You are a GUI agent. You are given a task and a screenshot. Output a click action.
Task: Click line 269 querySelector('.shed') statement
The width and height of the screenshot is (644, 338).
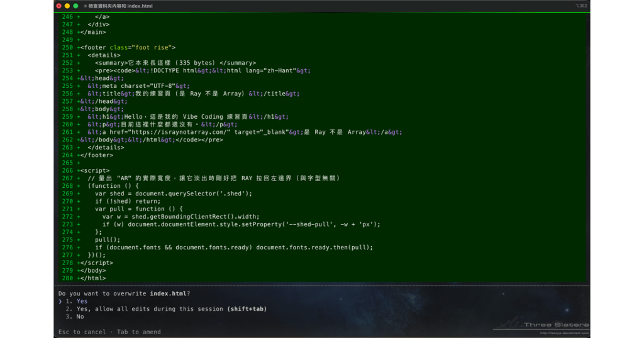tap(174, 194)
